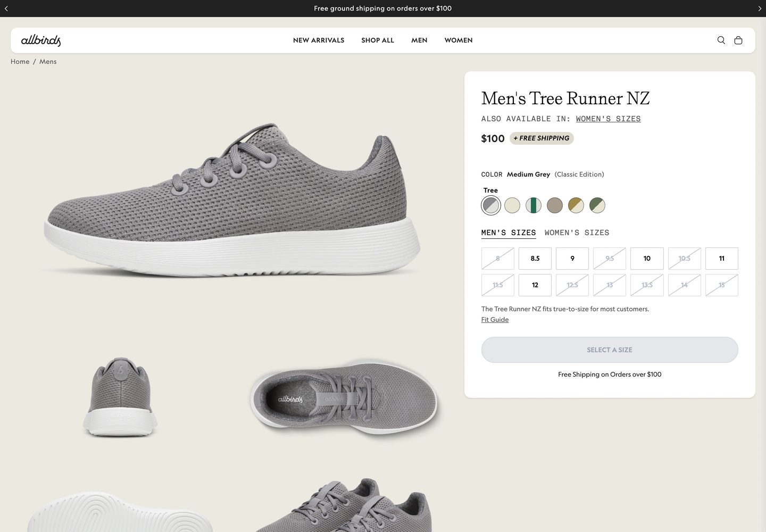The image size is (766, 532).
Task: Pick the crossed-out size 8
Action: click(498, 259)
